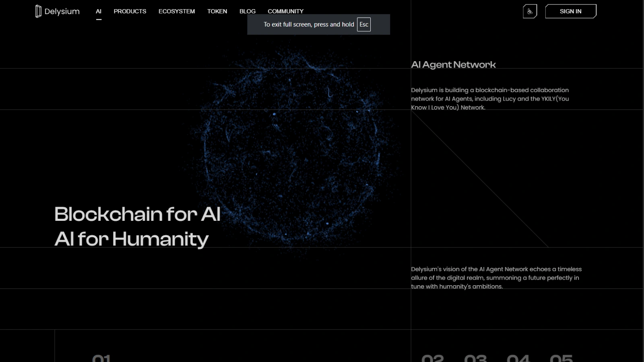This screenshot has width=644, height=362.
Task: Click the 'Delysium's vision of the AI Agent' paragraph
Action: click(496, 278)
